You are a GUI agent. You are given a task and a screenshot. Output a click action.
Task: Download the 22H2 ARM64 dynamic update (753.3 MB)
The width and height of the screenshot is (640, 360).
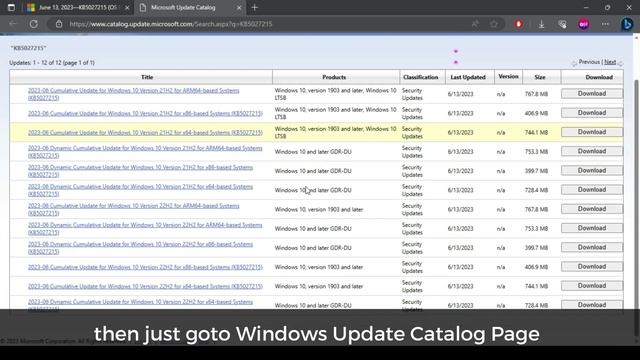[x=592, y=228]
